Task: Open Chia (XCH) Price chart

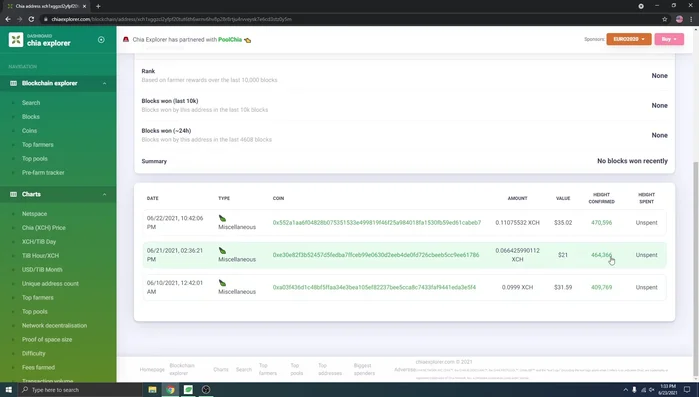Action: click(44, 228)
